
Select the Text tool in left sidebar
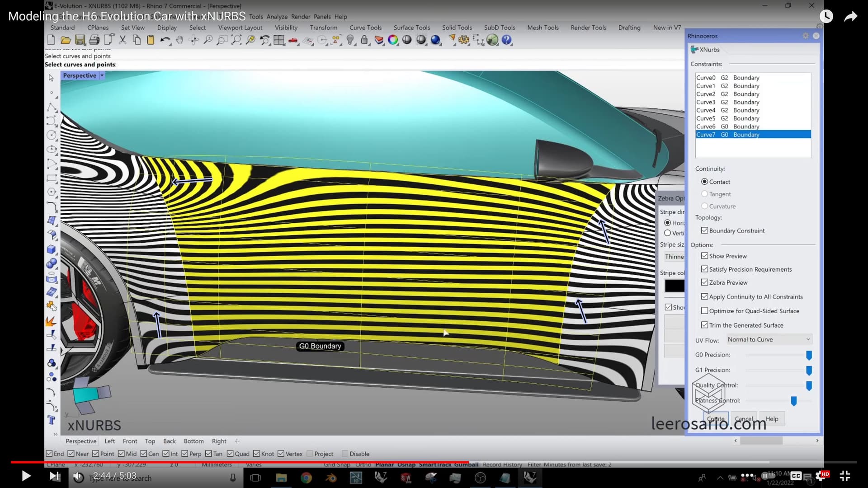coord(52,420)
